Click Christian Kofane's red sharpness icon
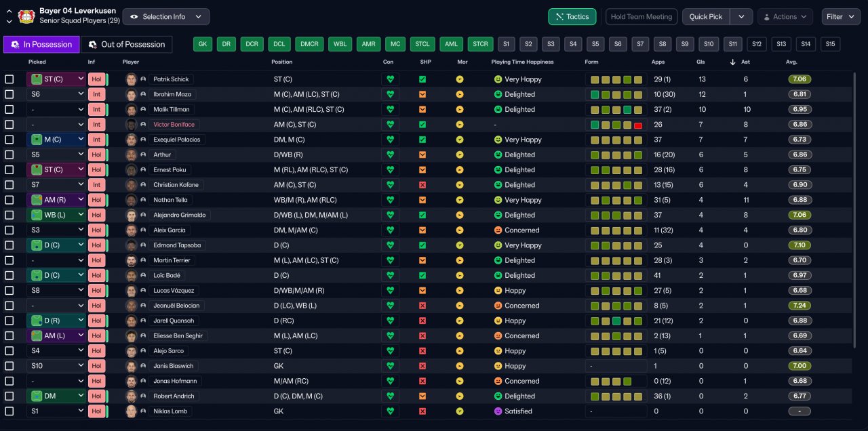The height and width of the screenshot is (431, 868). click(422, 185)
